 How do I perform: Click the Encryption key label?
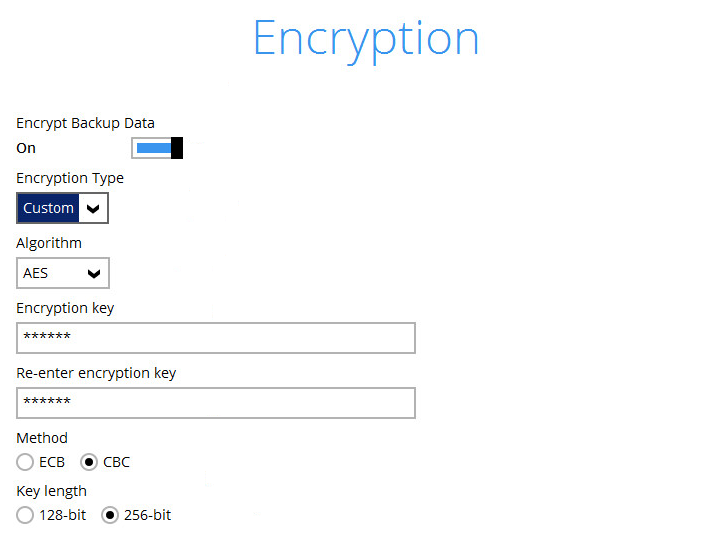tap(65, 308)
